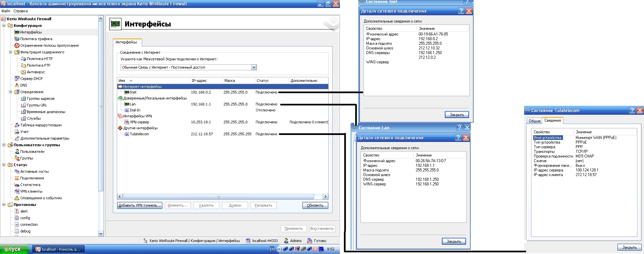This screenshot has width=644, height=254.
Task: Collapse the Конфигурация tree node
Action: [x=4, y=26]
